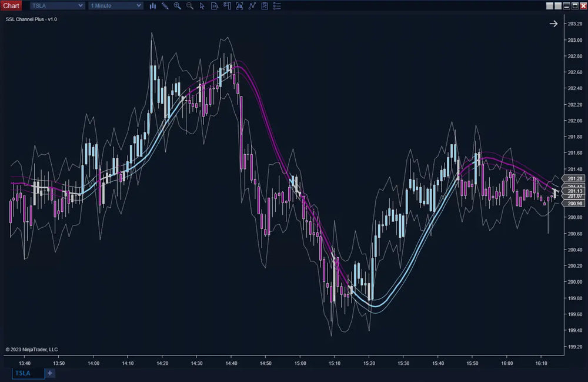Screen dimensions: 588x382
Task: Expand the 1 Minute interval dropdown
Action: (115, 6)
